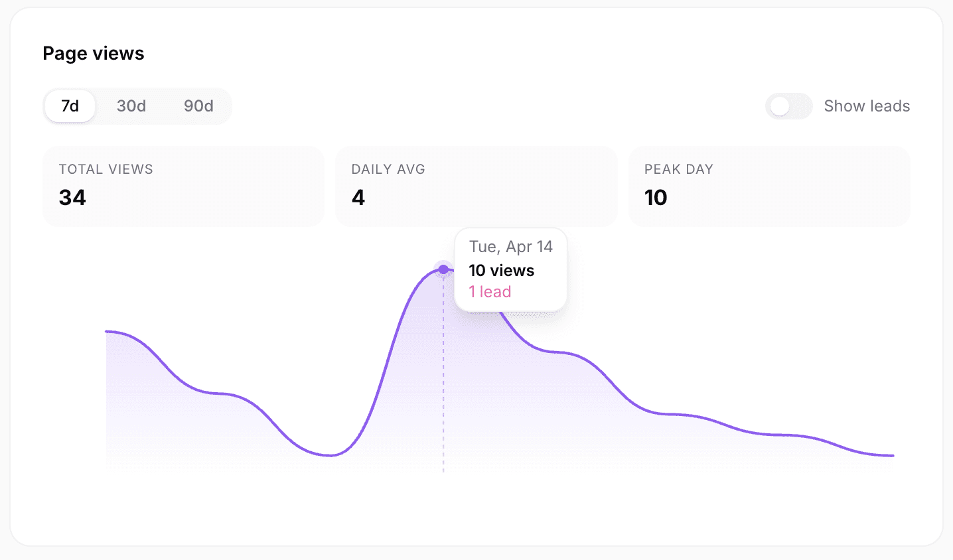Select the pink 1 lead tooltip entry

pyautogui.click(x=489, y=291)
